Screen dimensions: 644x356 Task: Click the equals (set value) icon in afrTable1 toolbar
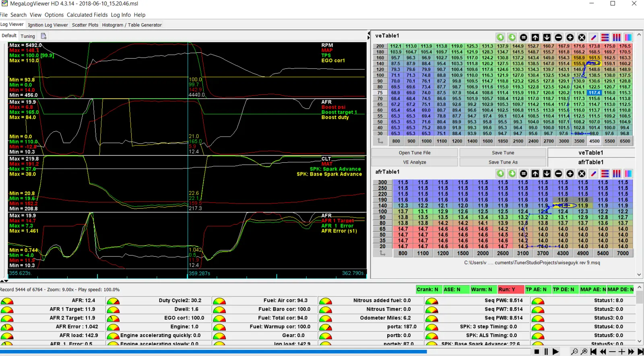pyautogui.click(x=524, y=174)
